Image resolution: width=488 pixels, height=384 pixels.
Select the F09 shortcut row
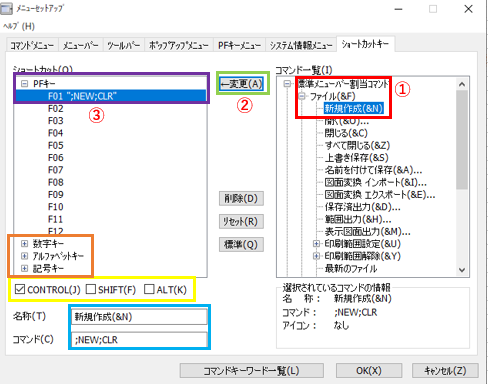tap(56, 195)
